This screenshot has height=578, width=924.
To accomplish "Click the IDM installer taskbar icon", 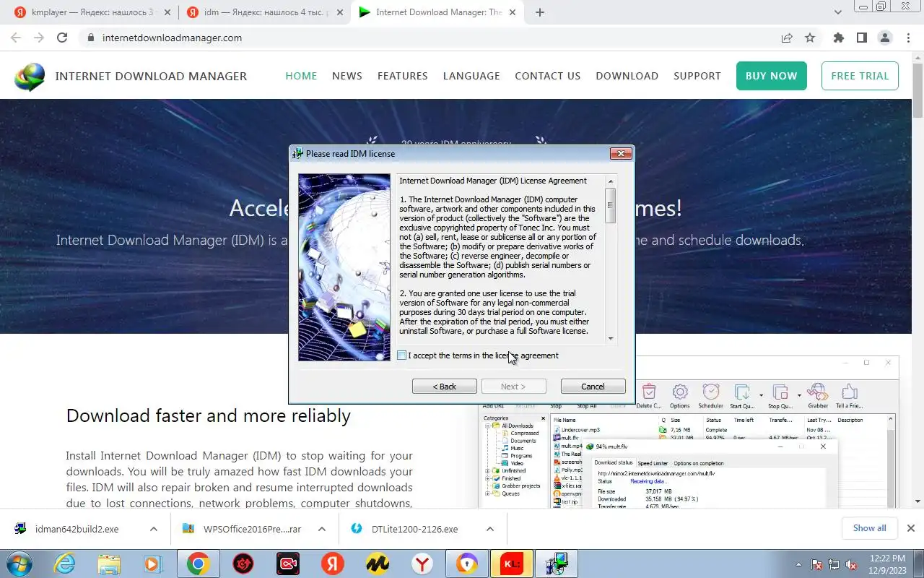I will tap(557, 564).
